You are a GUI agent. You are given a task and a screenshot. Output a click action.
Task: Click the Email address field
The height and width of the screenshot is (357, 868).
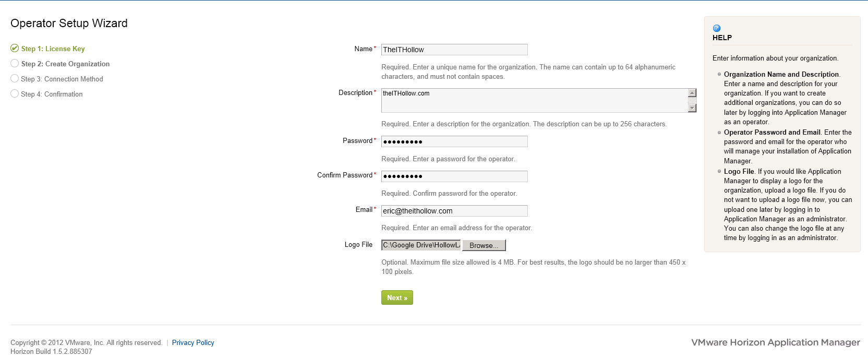click(454, 211)
